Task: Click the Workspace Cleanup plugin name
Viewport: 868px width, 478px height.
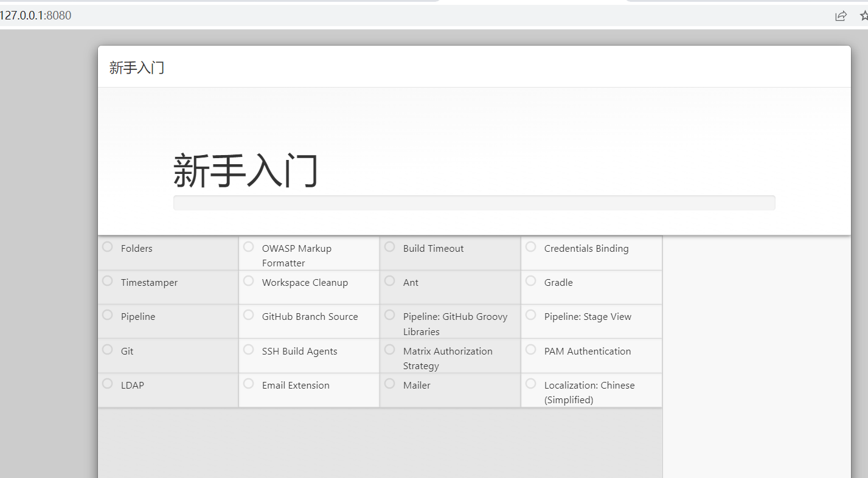Action: click(305, 283)
